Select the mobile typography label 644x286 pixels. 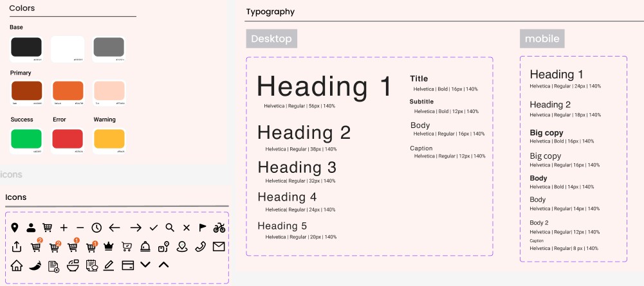(x=542, y=39)
